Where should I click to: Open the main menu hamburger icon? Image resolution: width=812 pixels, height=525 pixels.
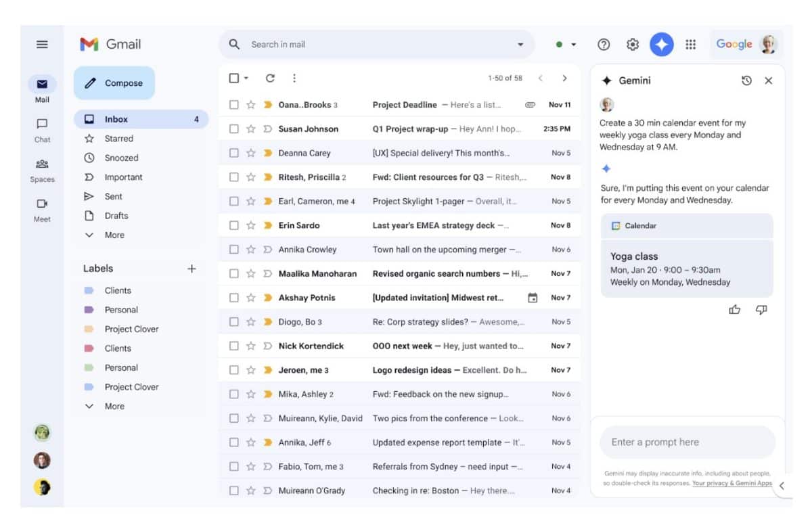[42, 45]
